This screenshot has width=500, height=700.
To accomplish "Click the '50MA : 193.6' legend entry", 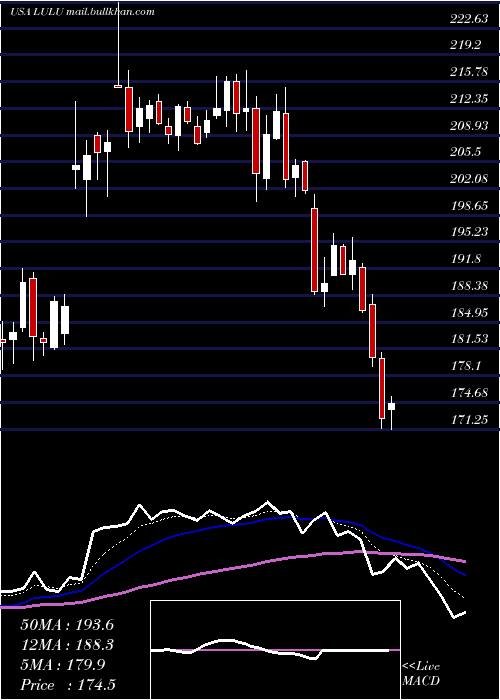I will tap(67, 625).
